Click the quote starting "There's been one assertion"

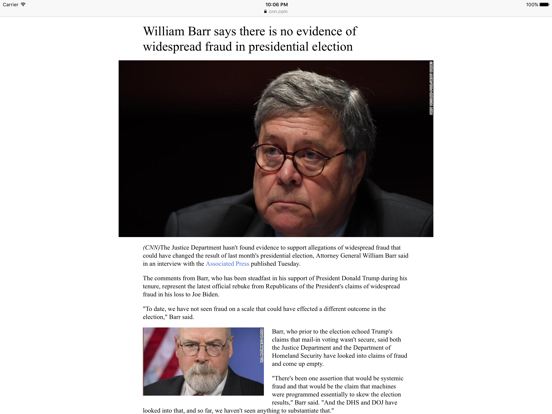pyautogui.click(x=275, y=394)
